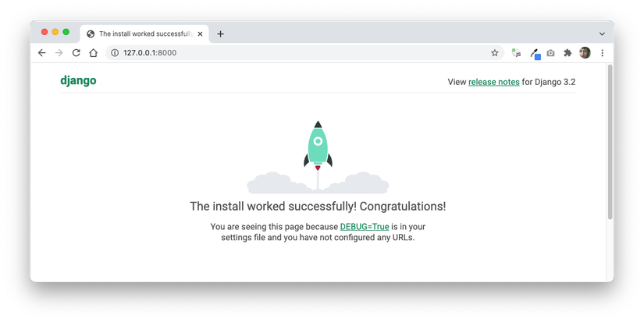Click 'The install worked successfully! Congratulations!' heading

(318, 207)
